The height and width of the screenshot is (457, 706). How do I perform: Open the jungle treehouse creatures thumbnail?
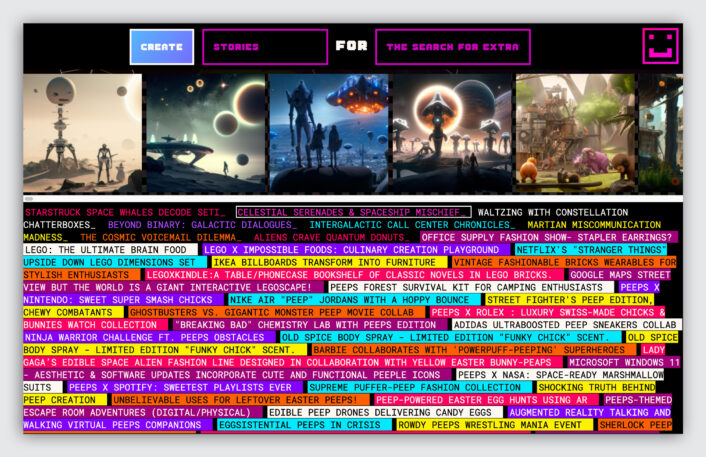tap(573, 133)
